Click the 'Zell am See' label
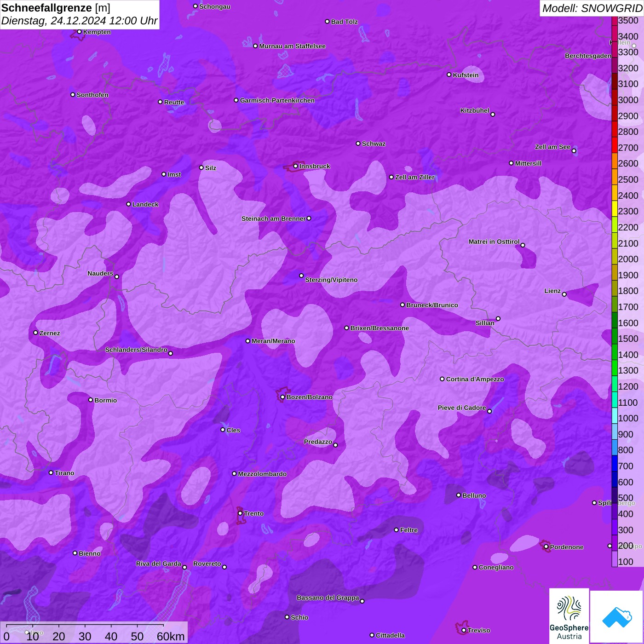The image size is (644, 644). pos(552,147)
